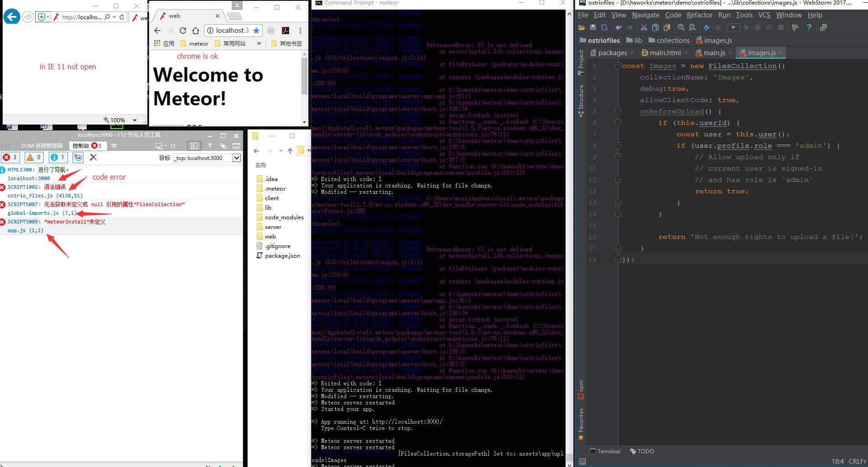The height and width of the screenshot is (467, 868).
Task: Click the blue Back navigation arrow in WebStorm
Action: click(707, 28)
